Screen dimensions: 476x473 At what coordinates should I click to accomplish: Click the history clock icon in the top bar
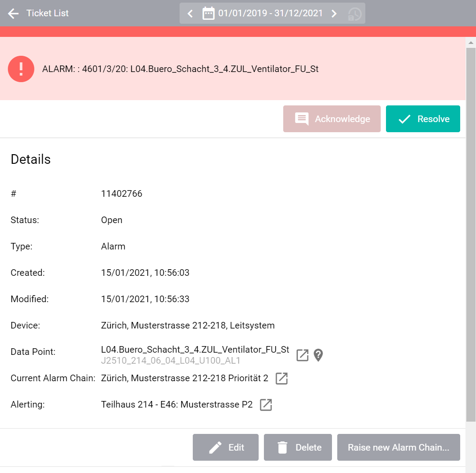[354, 14]
